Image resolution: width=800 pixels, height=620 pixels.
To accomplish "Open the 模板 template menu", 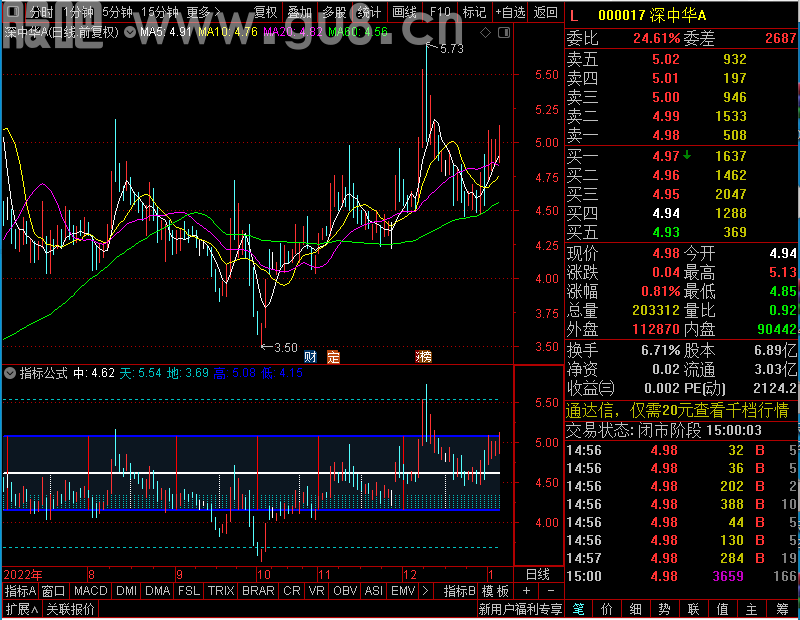I will pyautogui.click(x=495, y=591).
